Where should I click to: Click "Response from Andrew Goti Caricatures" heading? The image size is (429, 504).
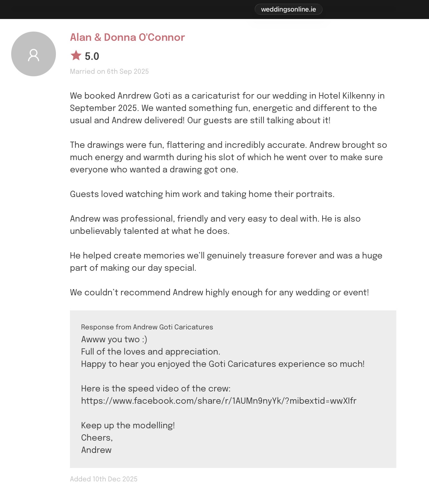(147, 327)
